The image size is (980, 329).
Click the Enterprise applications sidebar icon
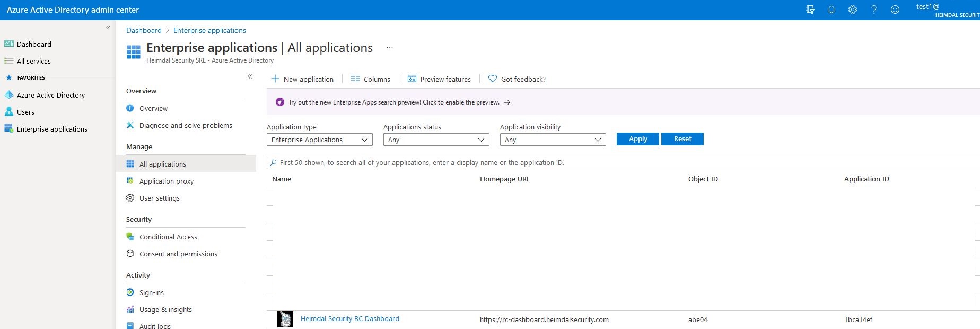click(x=9, y=129)
